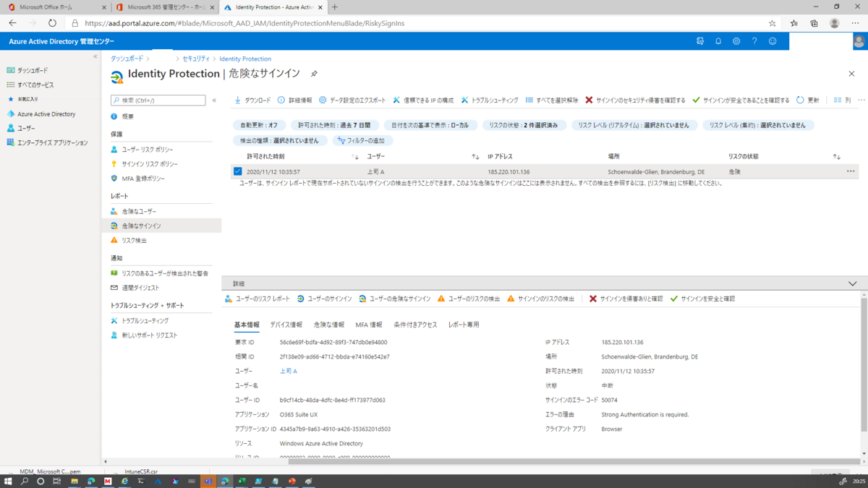Viewport: 868px width, 488px height.
Task: Click すべてを選択解除 toolbar item
Action: (x=552, y=100)
